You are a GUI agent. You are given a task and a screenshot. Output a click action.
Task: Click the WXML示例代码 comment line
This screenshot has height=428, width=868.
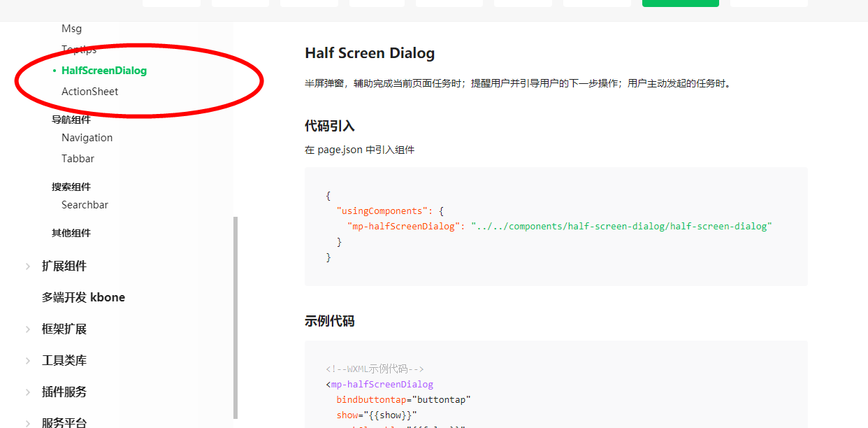click(375, 369)
